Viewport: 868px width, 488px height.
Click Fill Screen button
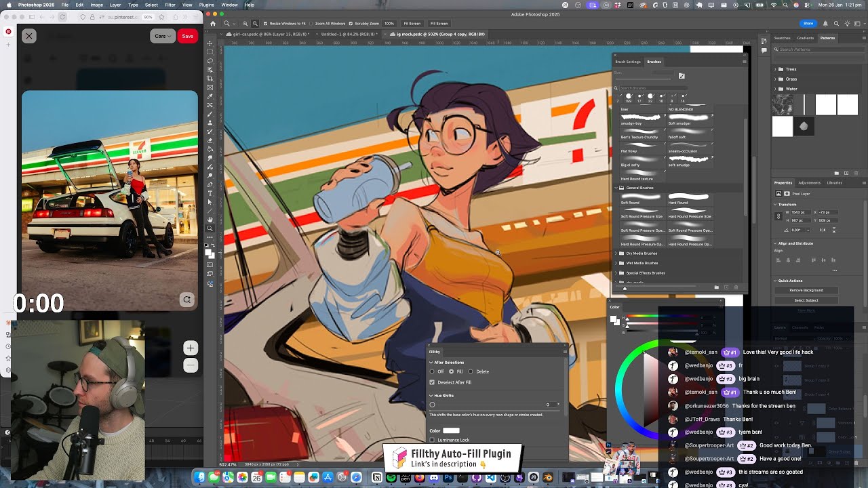[439, 23]
